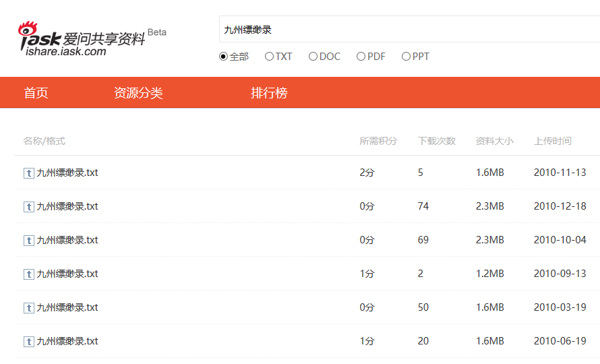Click the txt icon dated 2010-09-13
600x364 pixels.
(29, 274)
